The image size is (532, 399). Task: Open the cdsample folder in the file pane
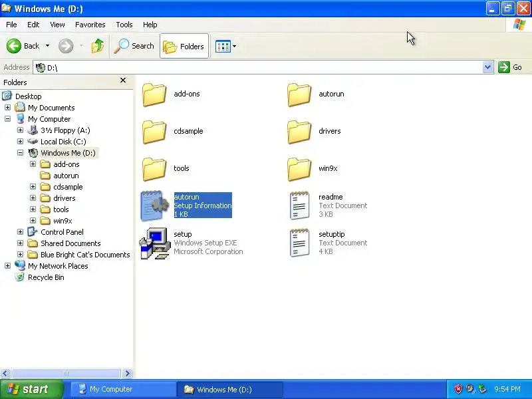[154, 132]
